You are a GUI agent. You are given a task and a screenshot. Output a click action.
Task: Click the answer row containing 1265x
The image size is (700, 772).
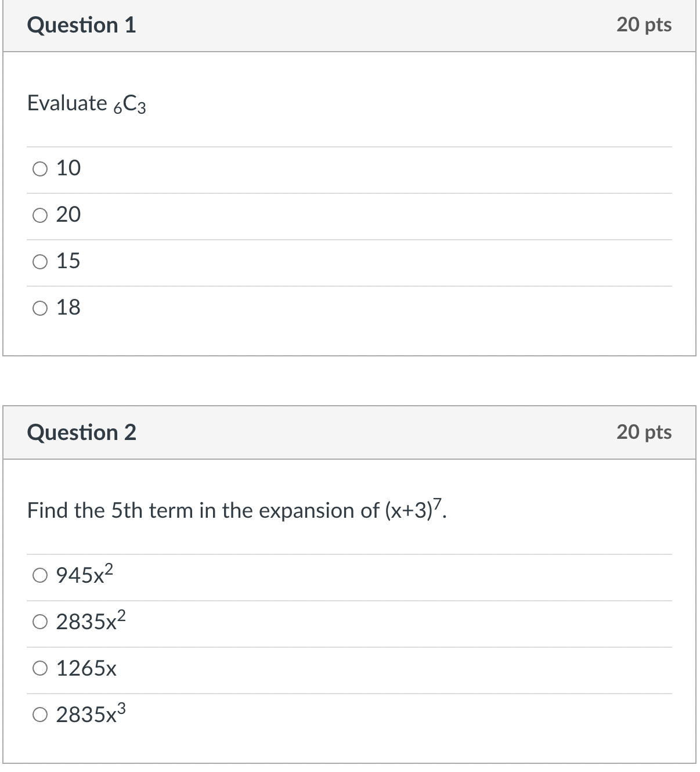tap(232, 669)
